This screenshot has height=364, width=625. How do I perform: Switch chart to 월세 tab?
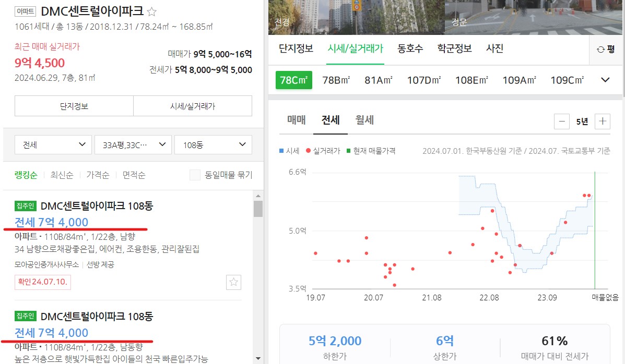coord(364,120)
